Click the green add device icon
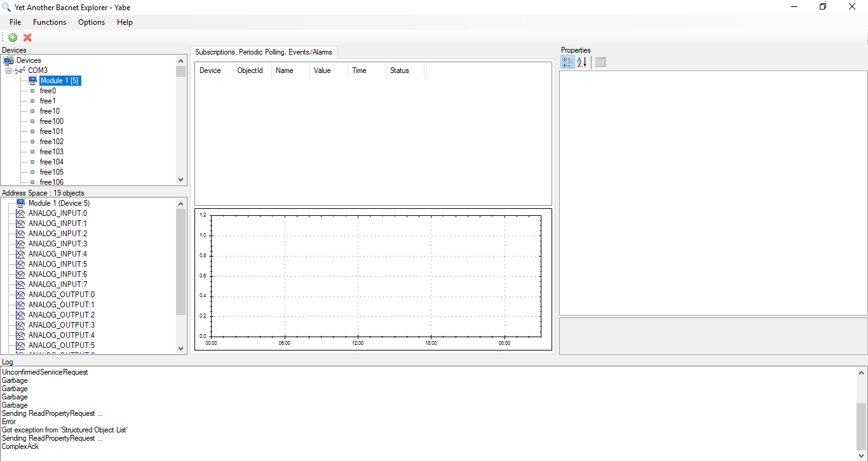Screen dimensions: 868x461 [x=12, y=37]
